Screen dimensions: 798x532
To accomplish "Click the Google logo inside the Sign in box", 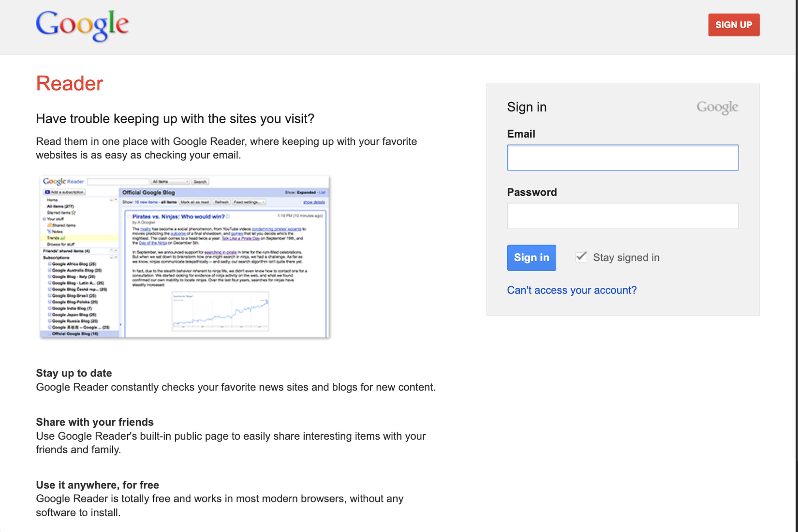I will coord(717,107).
